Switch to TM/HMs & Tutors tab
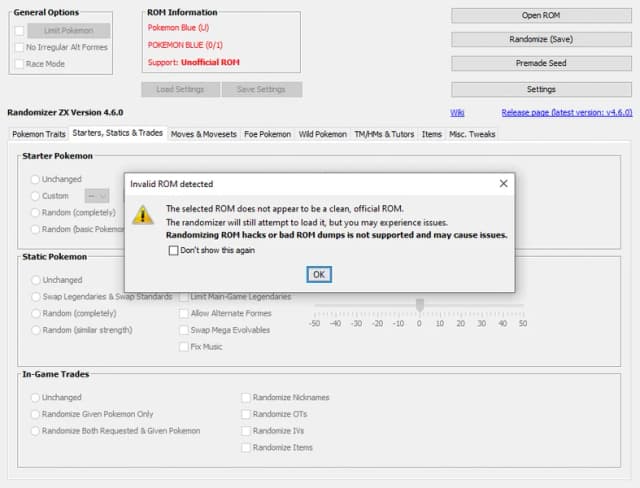Screen dimensions: 640x488 click(x=384, y=134)
